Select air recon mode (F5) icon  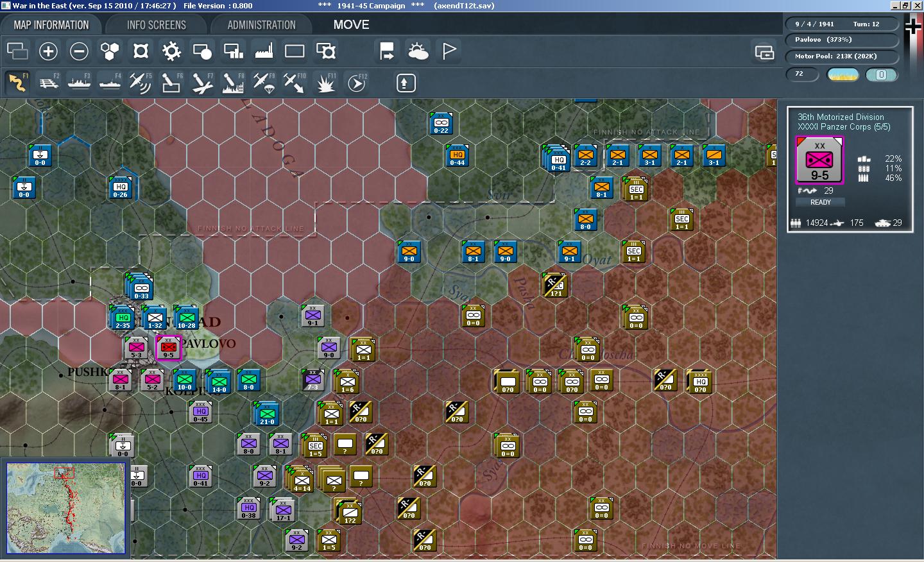click(141, 83)
